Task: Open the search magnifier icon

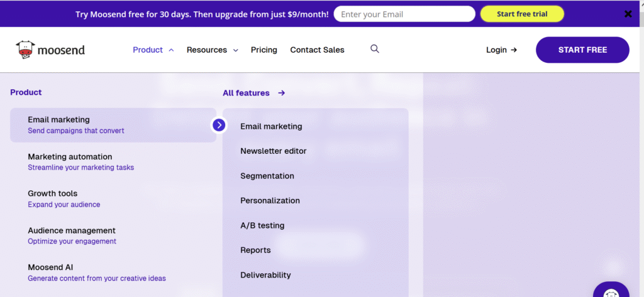Action: (x=375, y=49)
